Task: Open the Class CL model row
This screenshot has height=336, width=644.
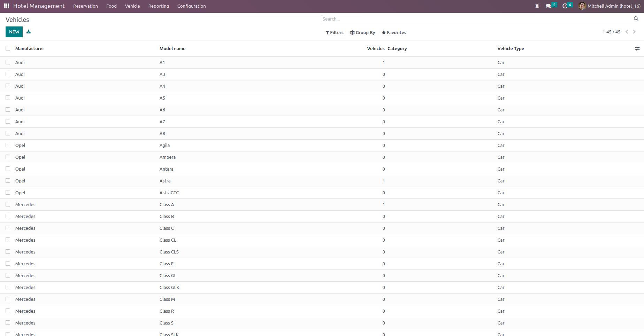Action: (x=322, y=240)
